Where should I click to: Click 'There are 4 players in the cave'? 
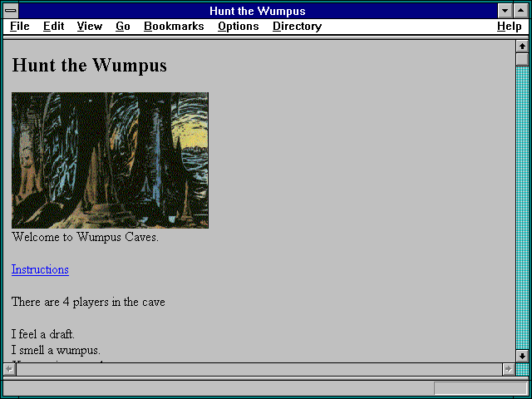88,302
